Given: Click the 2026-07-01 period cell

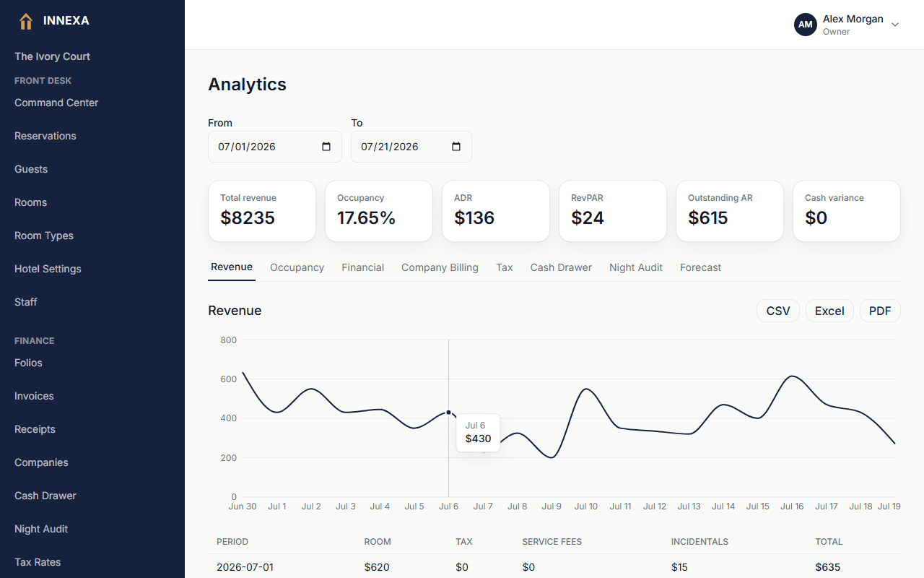Looking at the screenshot, I should point(245,567).
